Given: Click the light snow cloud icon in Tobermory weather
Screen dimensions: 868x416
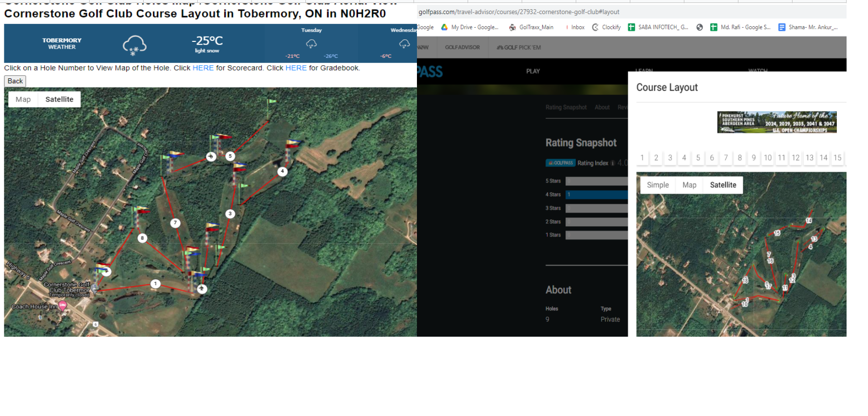Looking at the screenshot, I should coord(134,45).
